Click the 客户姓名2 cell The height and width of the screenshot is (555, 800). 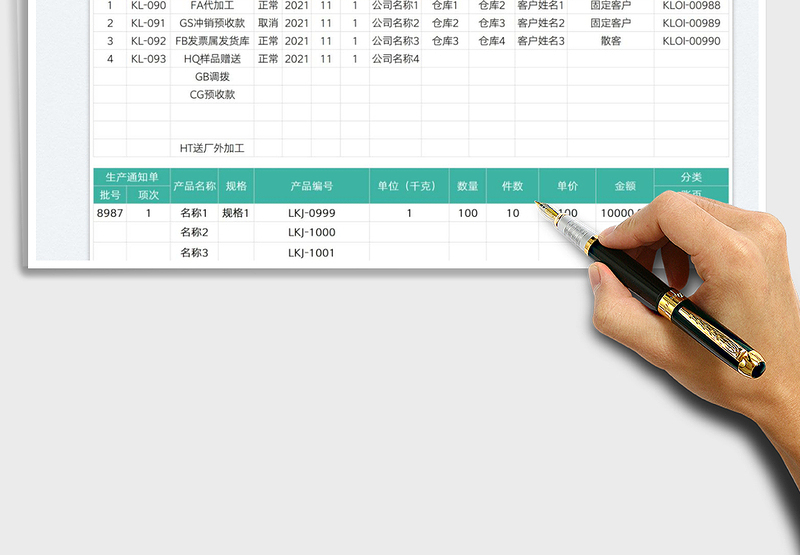(x=541, y=23)
